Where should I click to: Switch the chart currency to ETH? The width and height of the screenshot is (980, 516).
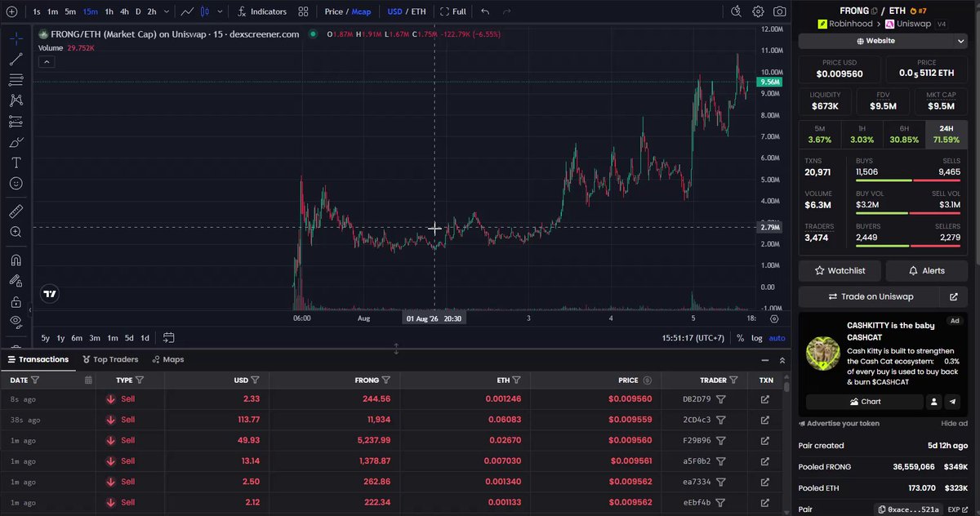[x=418, y=11]
